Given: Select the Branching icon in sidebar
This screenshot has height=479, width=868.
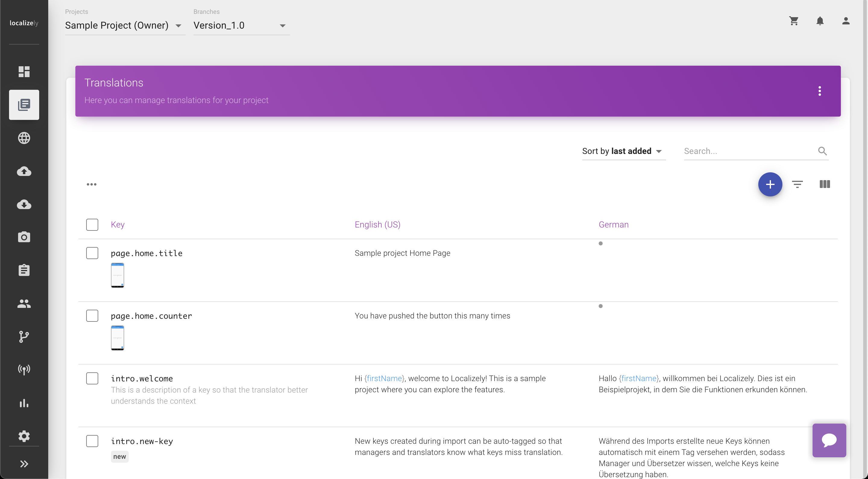Looking at the screenshot, I should click(24, 337).
